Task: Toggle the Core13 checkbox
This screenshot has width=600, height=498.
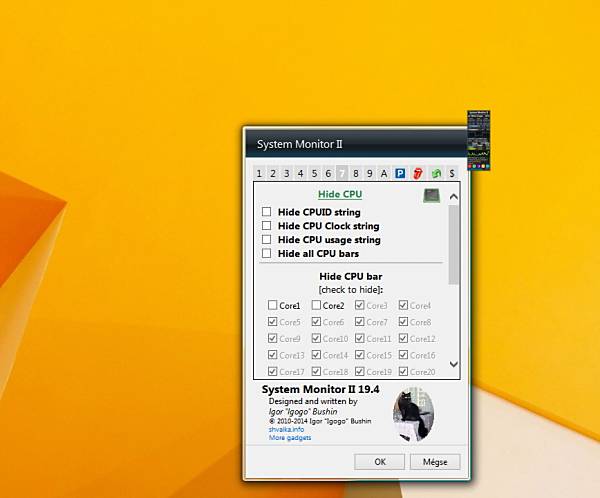Action: tap(272, 355)
